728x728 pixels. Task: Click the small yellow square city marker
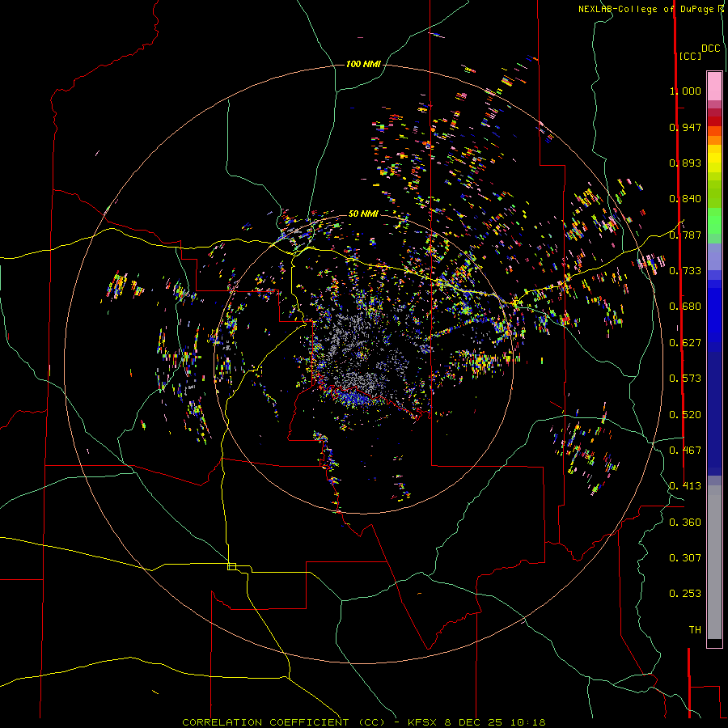(x=231, y=566)
